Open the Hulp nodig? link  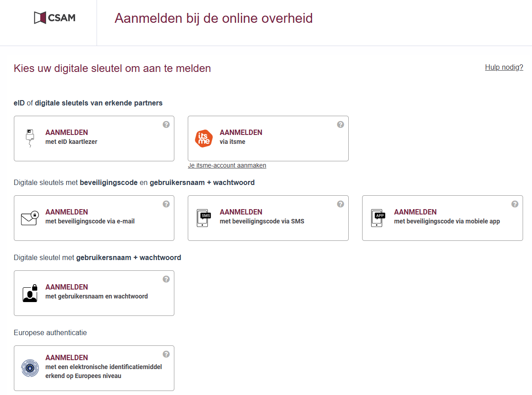pyautogui.click(x=504, y=67)
